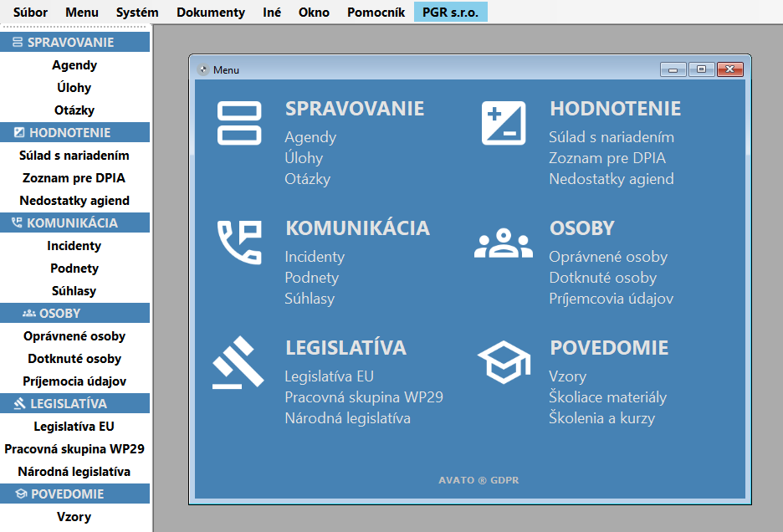Click the small icon in sidebar HODNOTENIE header

19,132
